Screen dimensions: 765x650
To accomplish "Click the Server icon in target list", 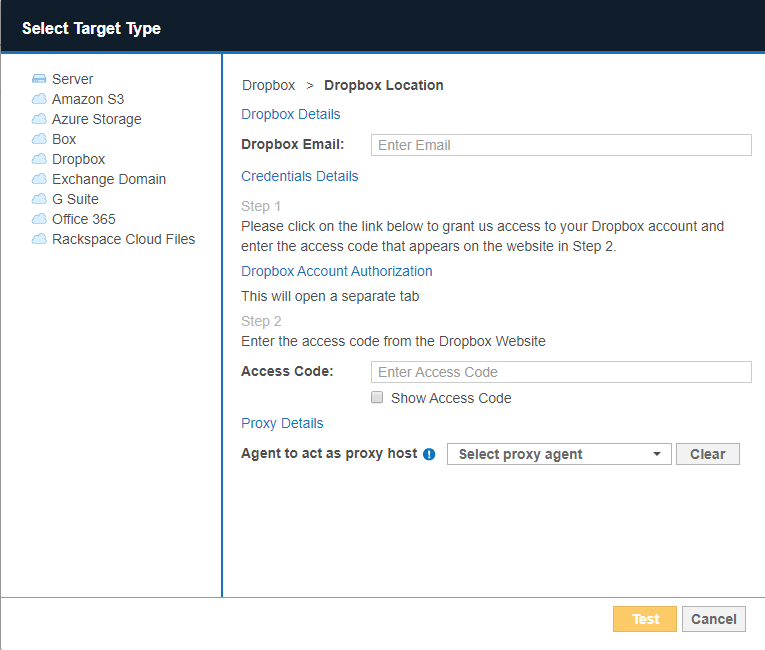I will coord(39,79).
